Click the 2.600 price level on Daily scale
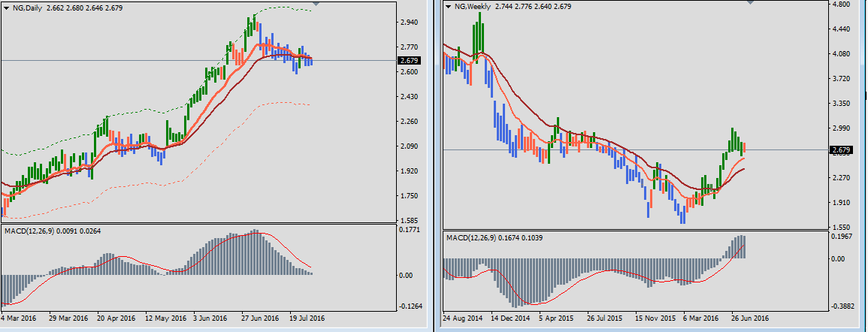 pos(410,72)
